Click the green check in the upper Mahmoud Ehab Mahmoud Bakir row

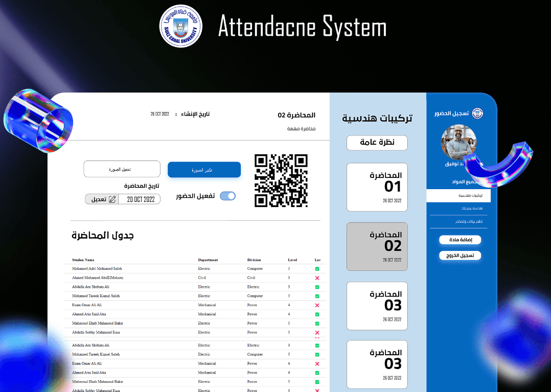[x=317, y=324]
